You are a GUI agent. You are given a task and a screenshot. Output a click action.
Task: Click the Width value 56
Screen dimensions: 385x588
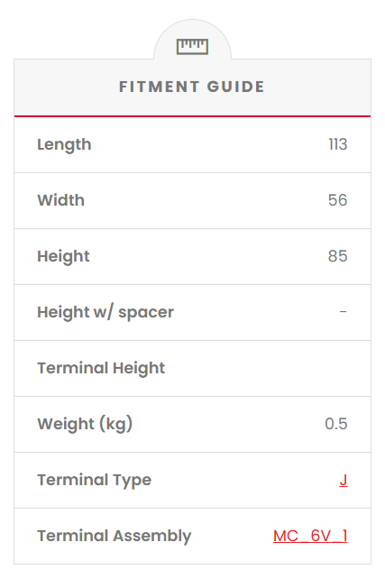(x=338, y=200)
